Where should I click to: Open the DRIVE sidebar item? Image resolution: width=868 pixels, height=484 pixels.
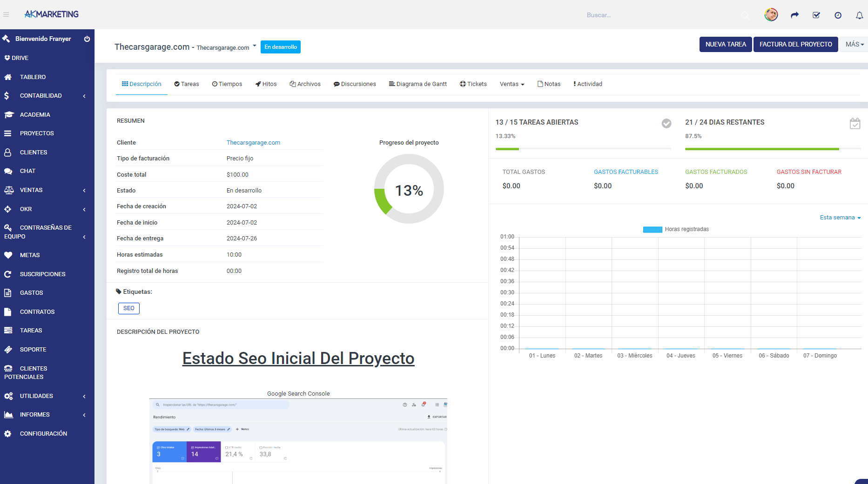click(x=17, y=58)
